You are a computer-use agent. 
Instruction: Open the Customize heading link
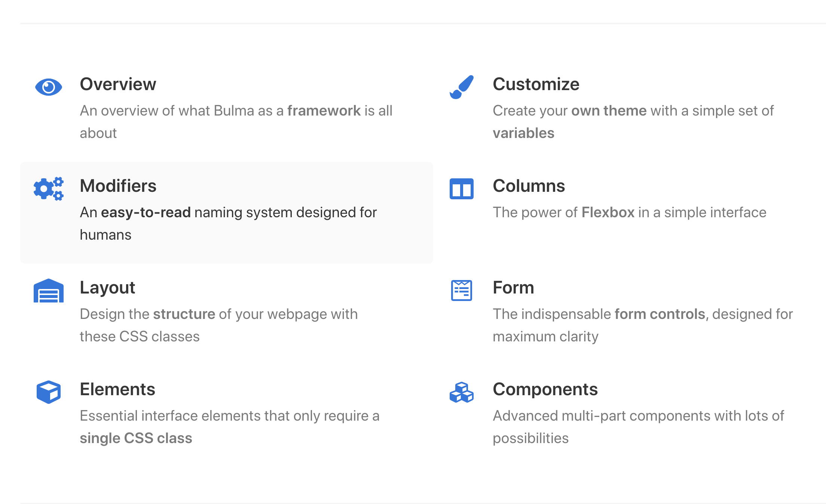pyautogui.click(x=536, y=84)
